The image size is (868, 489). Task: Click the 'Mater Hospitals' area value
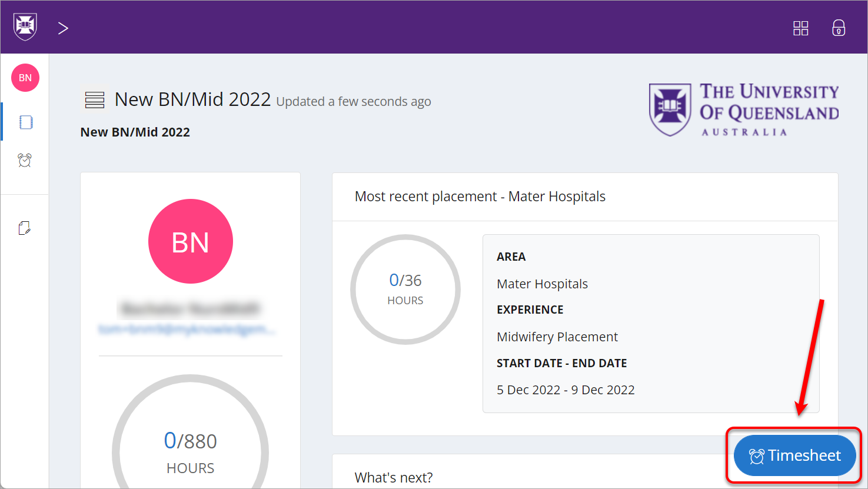point(543,284)
